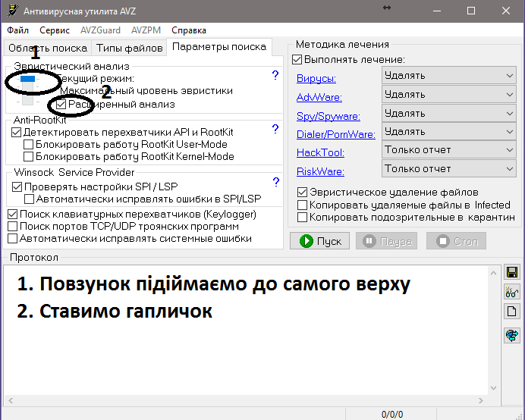Click the question mark in heuristic analysis section
Screen dimensions: 525x420
[275, 75]
